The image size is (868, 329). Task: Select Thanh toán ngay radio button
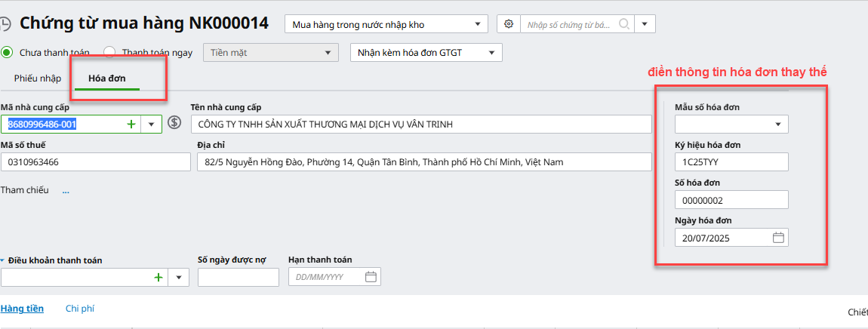pos(109,53)
